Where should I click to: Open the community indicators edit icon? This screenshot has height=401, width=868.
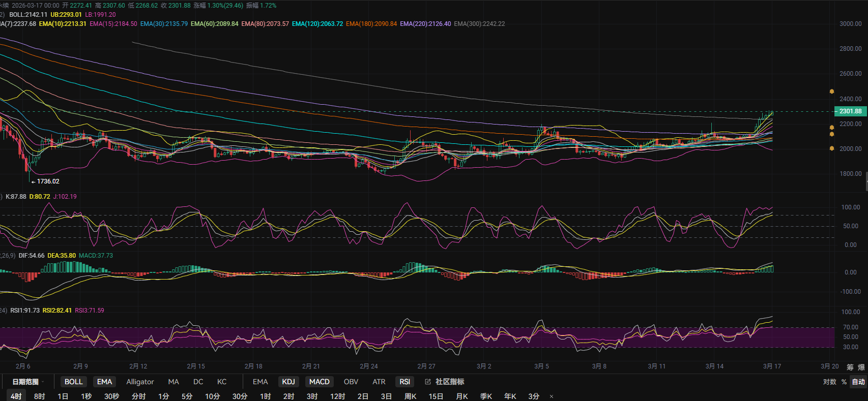(428, 382)
